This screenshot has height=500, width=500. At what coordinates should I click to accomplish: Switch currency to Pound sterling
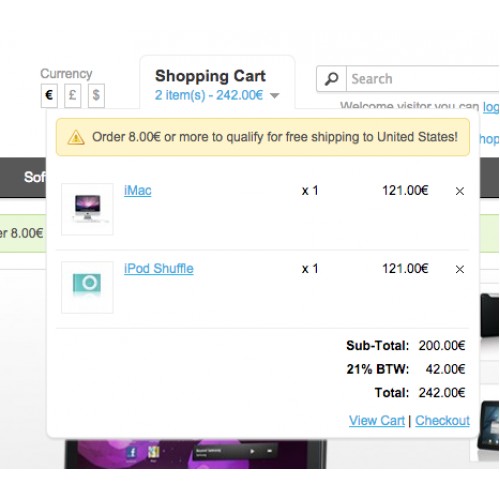click(72, 96)
